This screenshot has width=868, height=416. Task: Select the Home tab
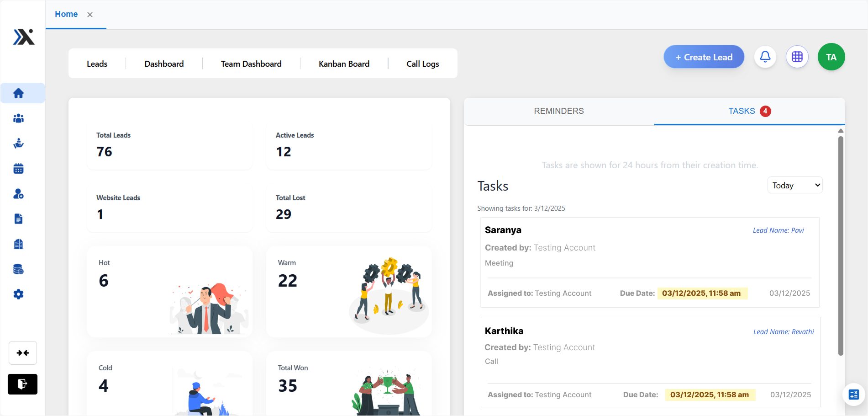[66, 14]
